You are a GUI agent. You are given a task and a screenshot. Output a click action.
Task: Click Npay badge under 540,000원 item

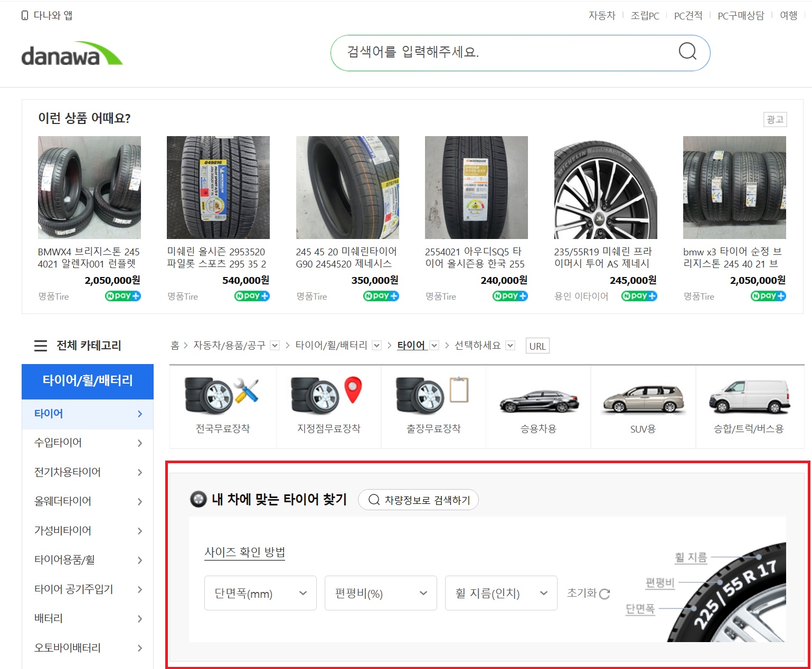tap(252, 296)
